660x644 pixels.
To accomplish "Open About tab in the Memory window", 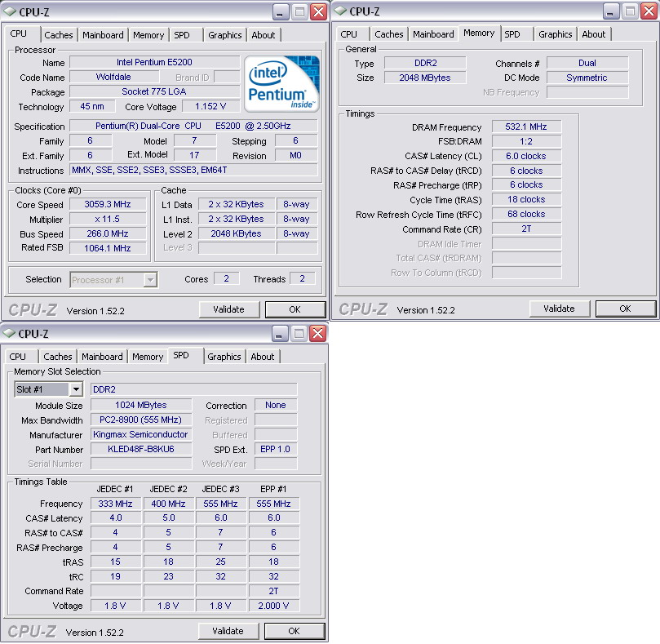I will tap(593, 34).
